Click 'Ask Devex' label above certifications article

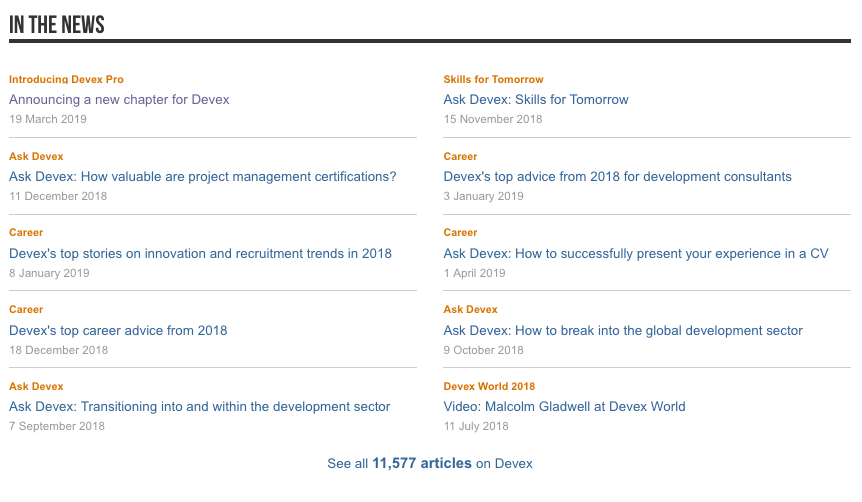pyautogui.click(x=36, y=156)
